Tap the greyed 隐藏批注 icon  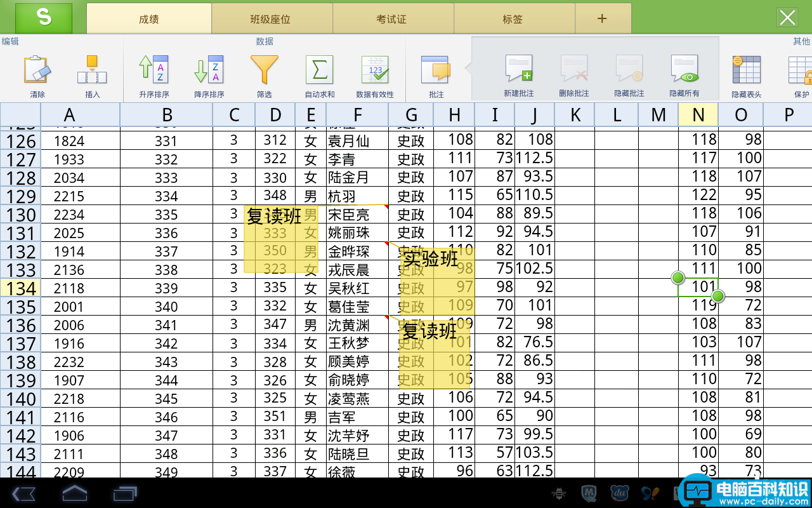(x=629, y=69)
